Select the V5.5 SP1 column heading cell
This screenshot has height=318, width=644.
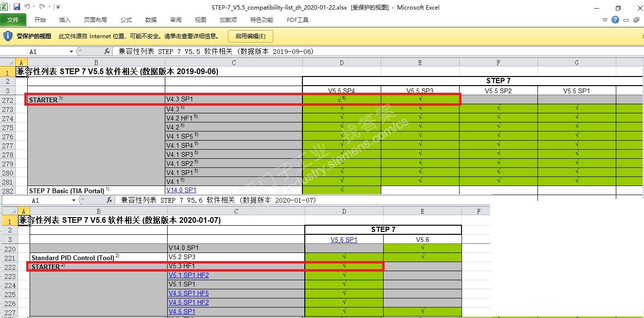577,90
